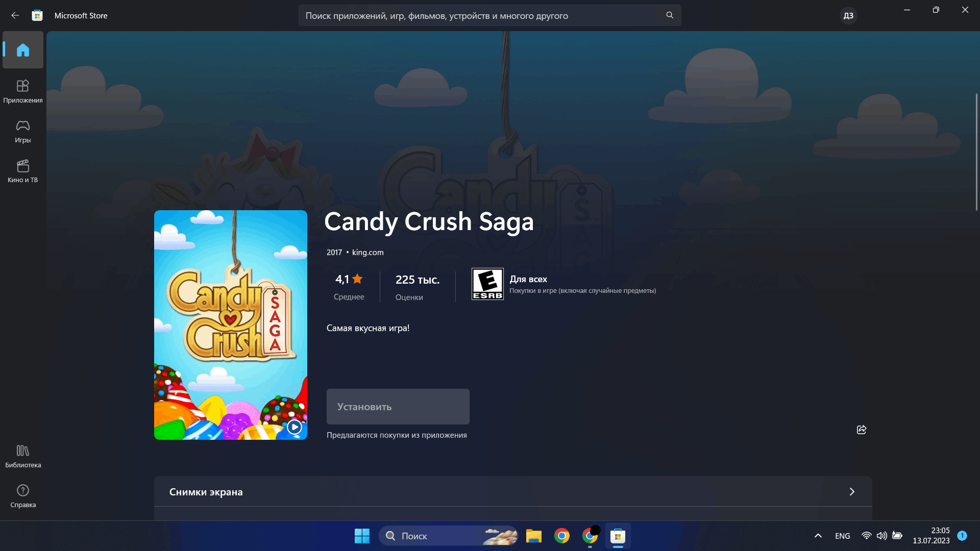Open the notification badge icon

tap(962, 536)
